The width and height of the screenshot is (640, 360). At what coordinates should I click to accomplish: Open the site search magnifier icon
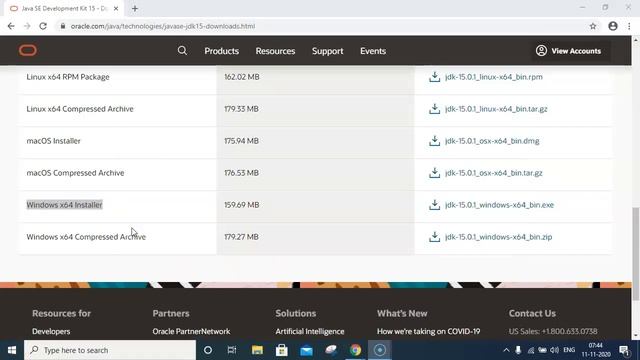click(182, 51)
